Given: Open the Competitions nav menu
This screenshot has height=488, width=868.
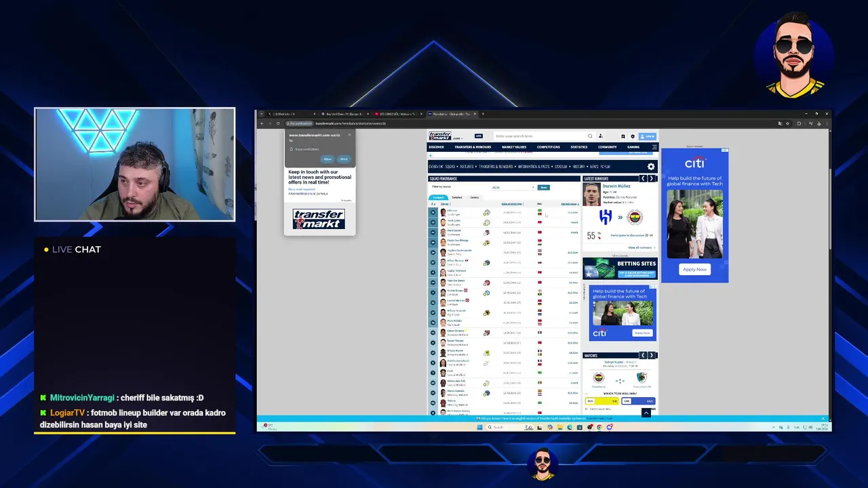Looking at the screenshot, I should click(549, 147).
